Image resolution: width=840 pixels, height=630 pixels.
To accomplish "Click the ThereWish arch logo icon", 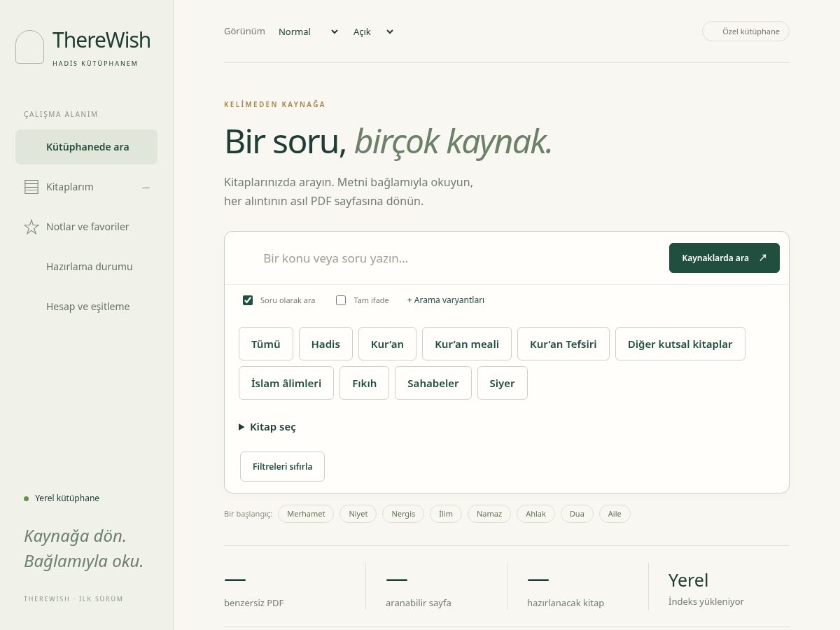I will [x=29, y=47].
